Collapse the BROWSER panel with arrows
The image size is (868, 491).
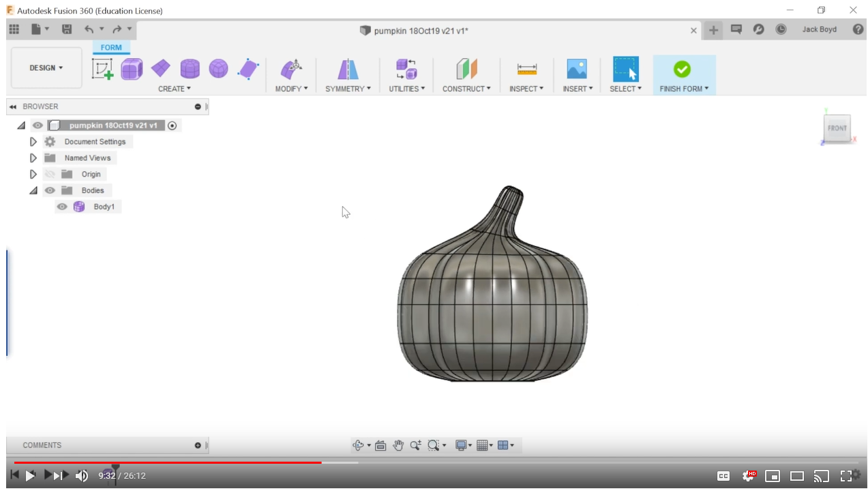coord(13,106)
